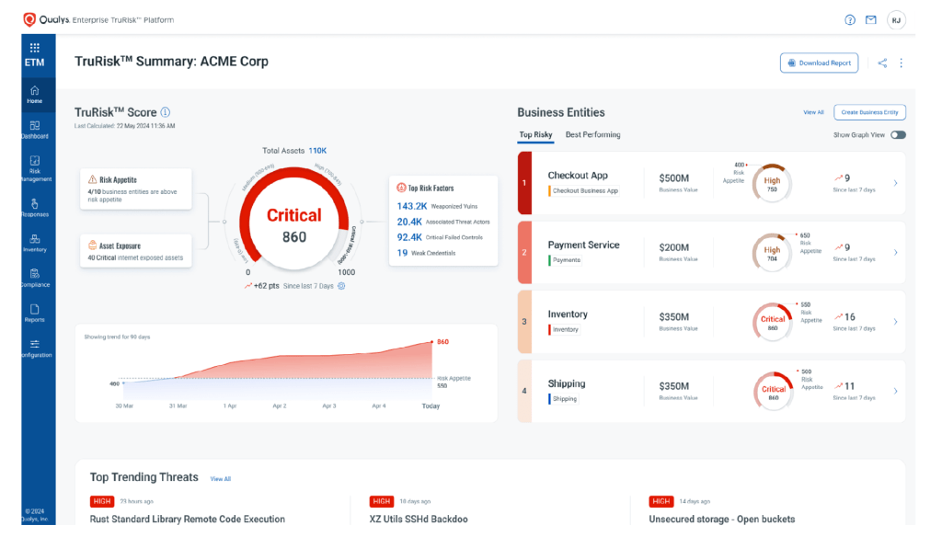Click the Download Report button

[x=820, y=63]
